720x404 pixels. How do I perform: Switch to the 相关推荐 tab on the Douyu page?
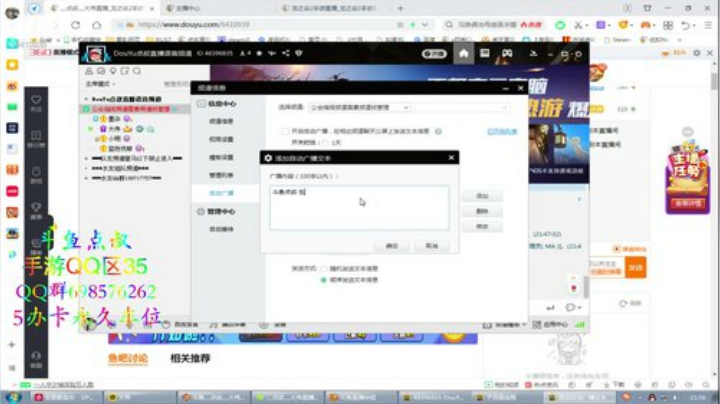click(x=190, y=358)
